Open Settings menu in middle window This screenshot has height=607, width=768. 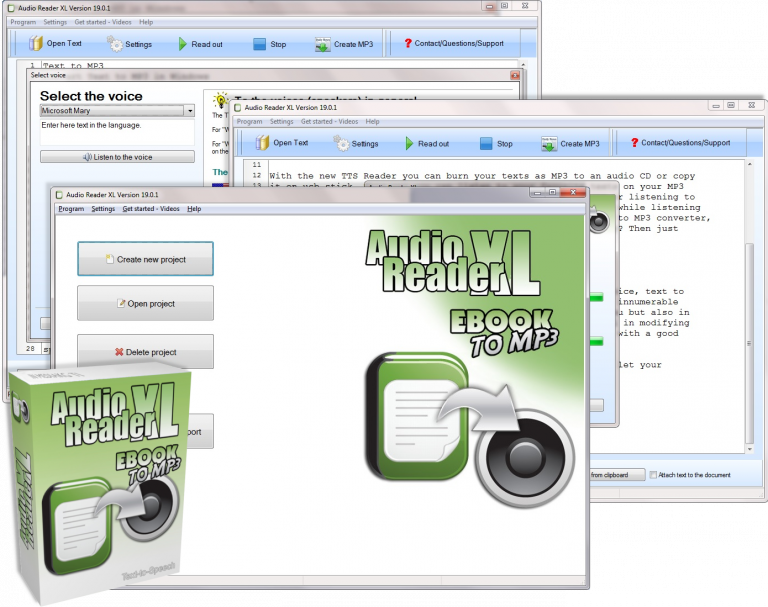click(x=282, y=121)
